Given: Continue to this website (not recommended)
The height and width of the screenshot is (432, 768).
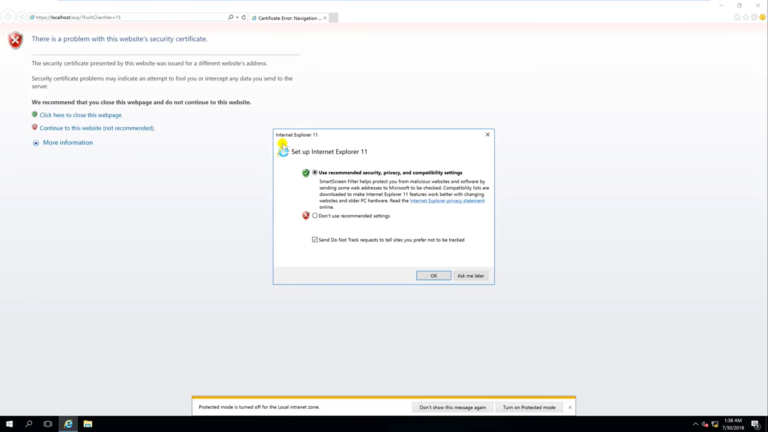Looking at the screenshot, I should pos(97,128).
